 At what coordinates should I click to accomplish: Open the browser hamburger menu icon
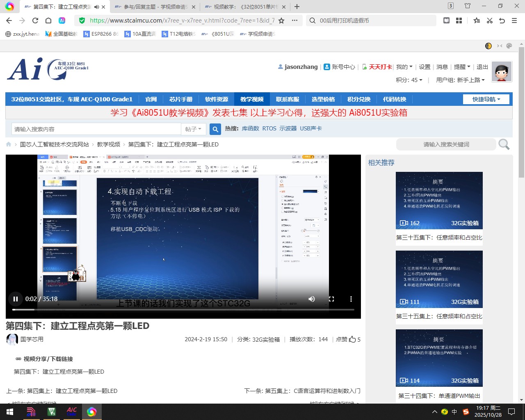pyautogui.click(x=514, y=20)
